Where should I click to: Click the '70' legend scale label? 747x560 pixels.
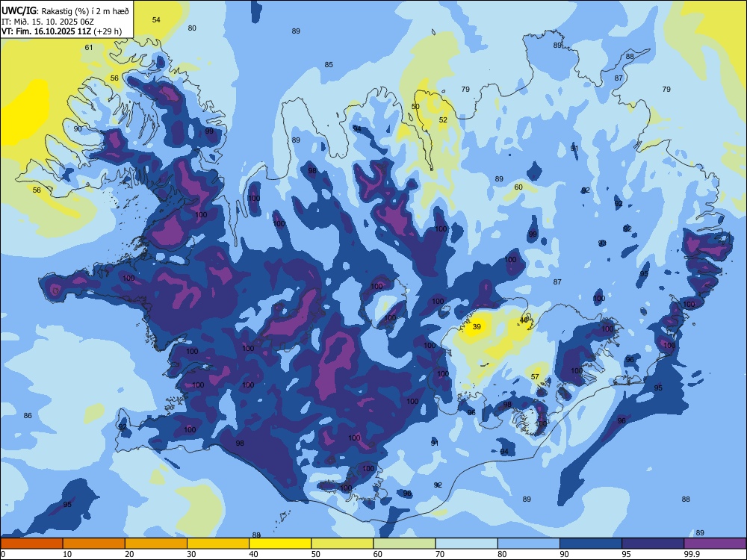coord(440,554)
